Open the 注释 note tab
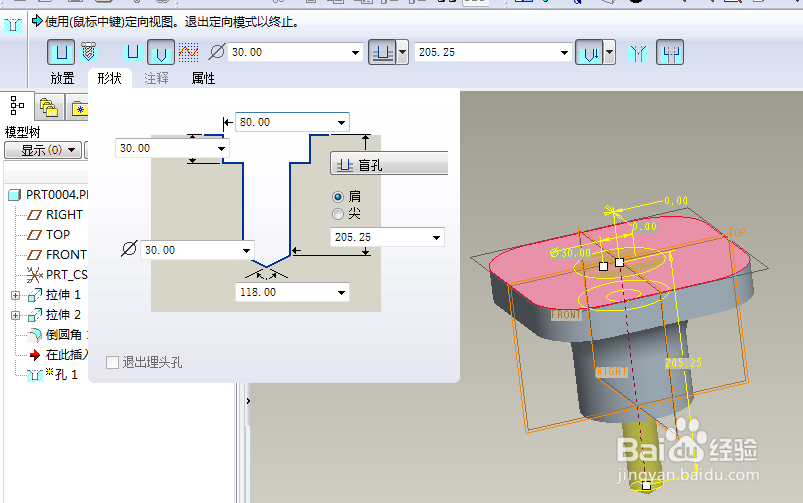803x503 pixels. coord(156,78)
